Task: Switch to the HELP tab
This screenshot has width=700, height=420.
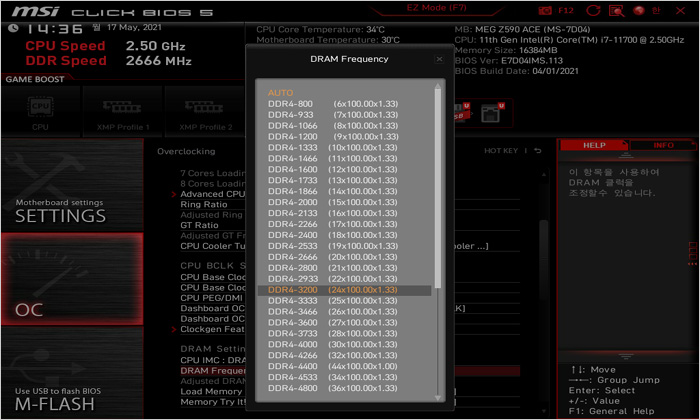Action: coord(594,145)
